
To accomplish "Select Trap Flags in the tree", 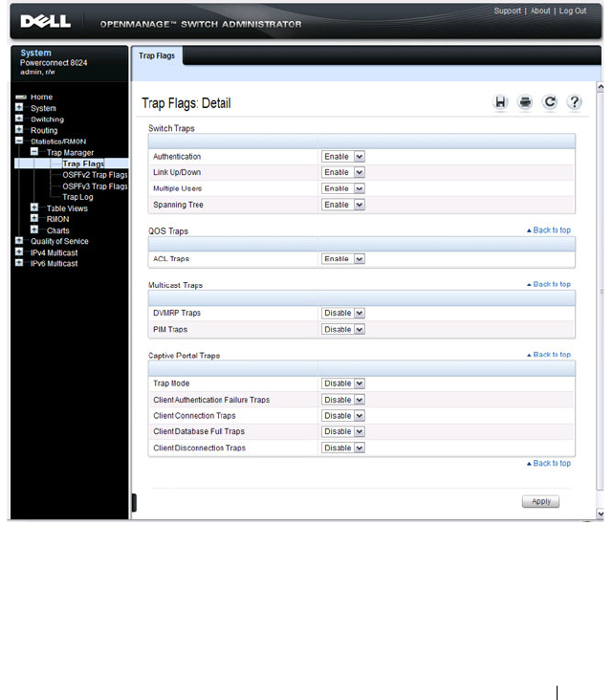I will coord(83,164).
